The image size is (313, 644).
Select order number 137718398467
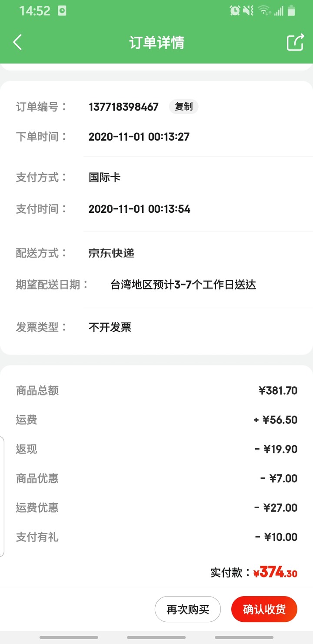point(123,107)
